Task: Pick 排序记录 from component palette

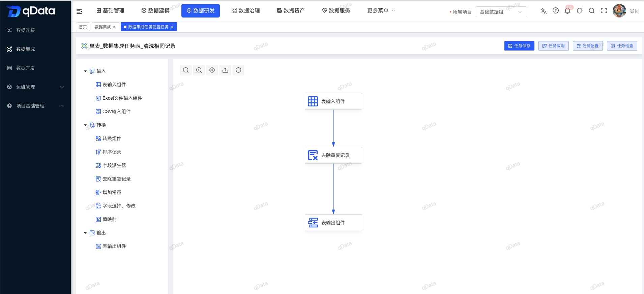Action: [109, 152]
